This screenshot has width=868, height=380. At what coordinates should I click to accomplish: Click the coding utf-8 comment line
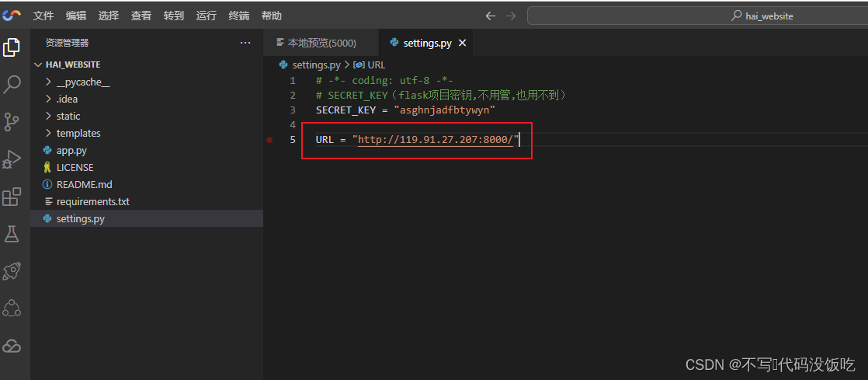pos(385,80)
